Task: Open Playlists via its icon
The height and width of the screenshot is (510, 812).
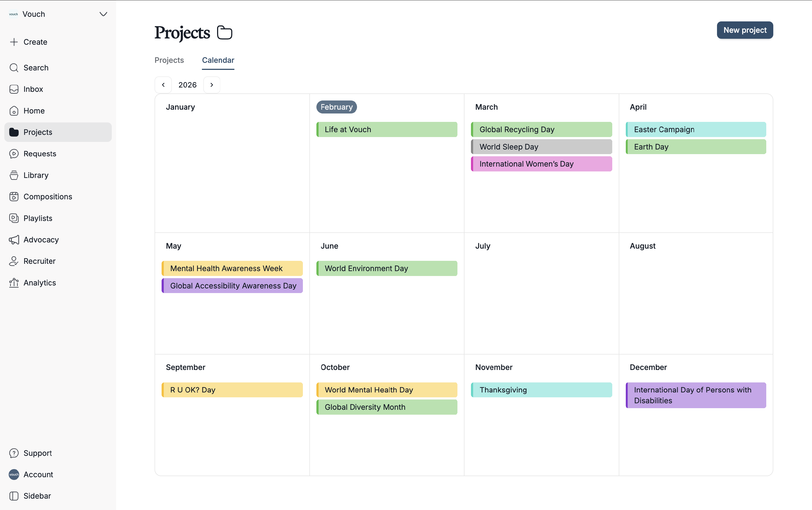Action: 14,218
